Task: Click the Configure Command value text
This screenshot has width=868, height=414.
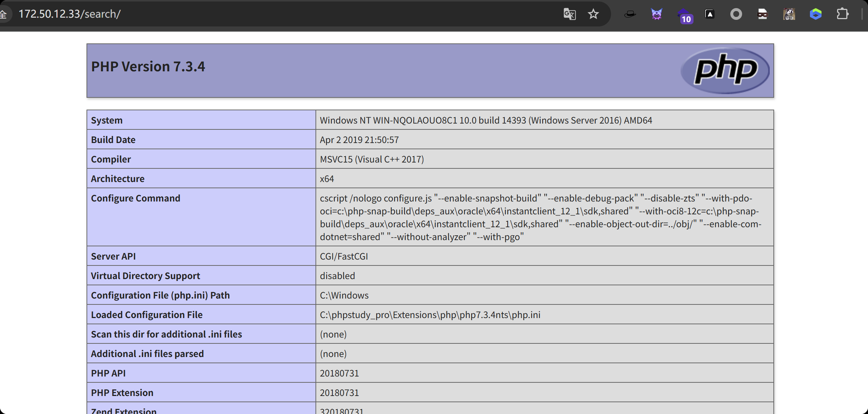Action: point(540,217)
